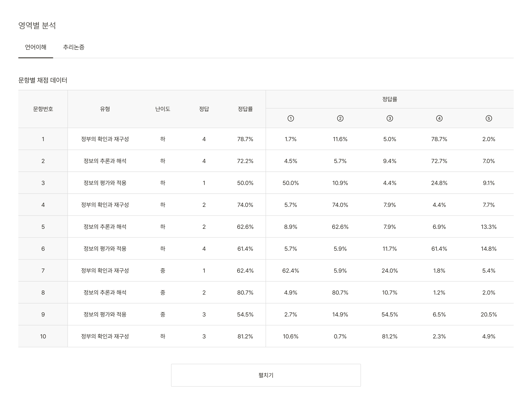
Task: Click the 문항별 채점 데이터 subtitle
Action: (x=43, y=80)
